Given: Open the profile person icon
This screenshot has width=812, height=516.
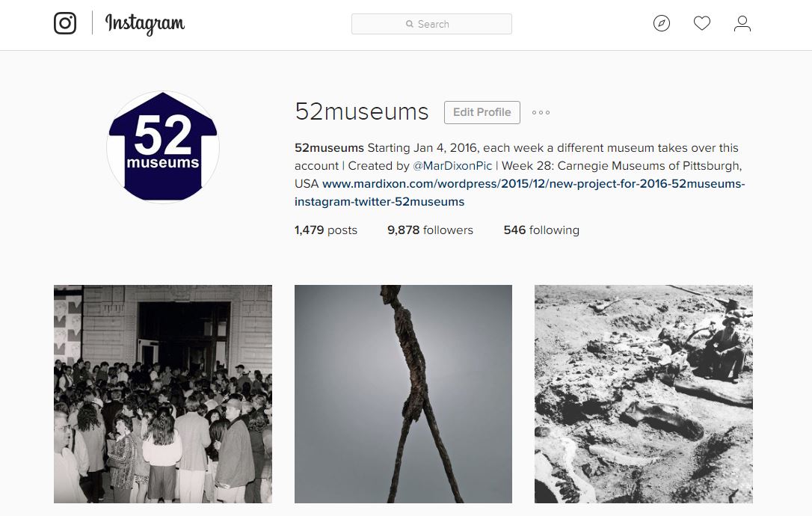Looking at the screenshot, I should pos(742,23).
